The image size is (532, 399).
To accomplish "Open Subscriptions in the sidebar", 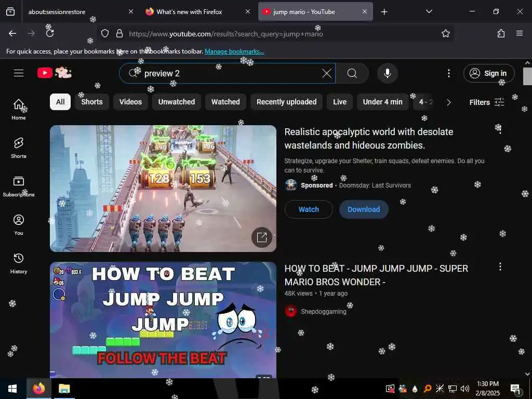I will [x=19, y=187].
